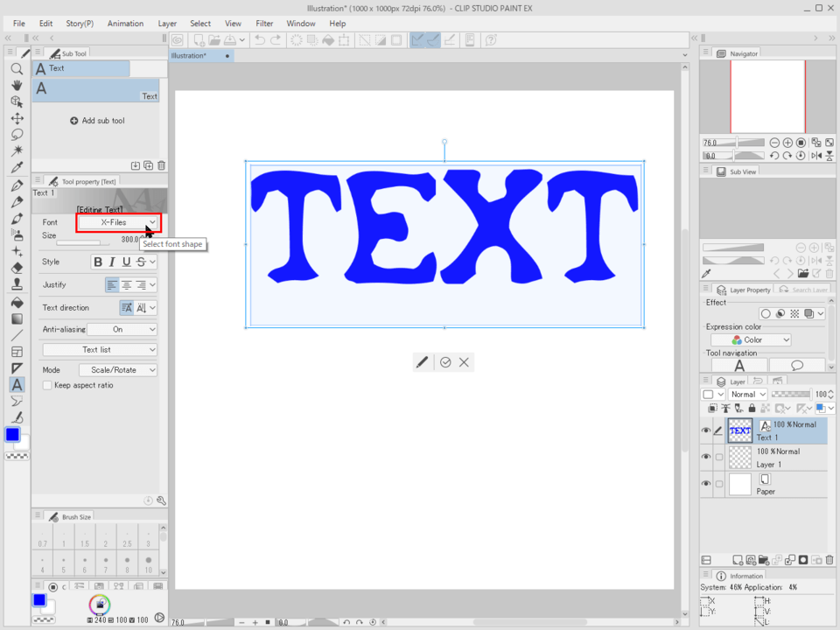This screenshot has width=840, height=630.
Task: Click the Text sub tool group tab
Action: (x=80, y=68)
